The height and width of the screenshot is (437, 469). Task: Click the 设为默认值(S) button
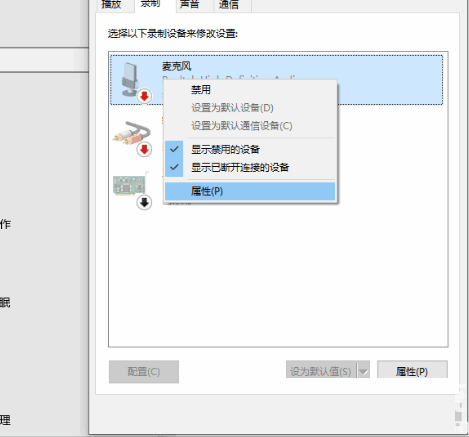tap(321, 370)
